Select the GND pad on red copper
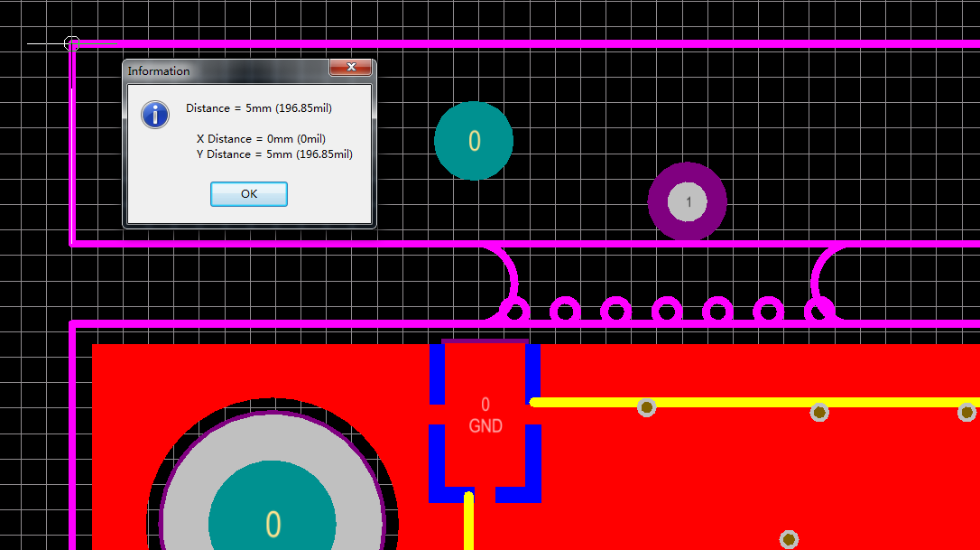Image resolution: width=980 pixels, height=550 pixels. point(485,415)
